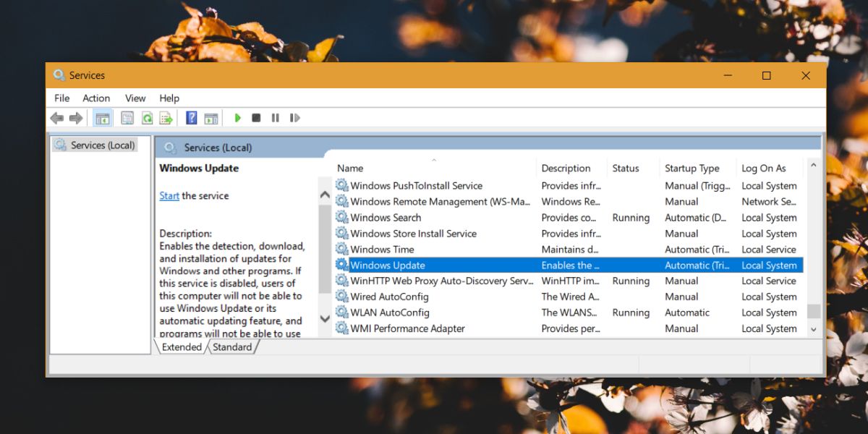Select the Windows Search service name
The image size is (868, 434).
[x=386, y=218]
